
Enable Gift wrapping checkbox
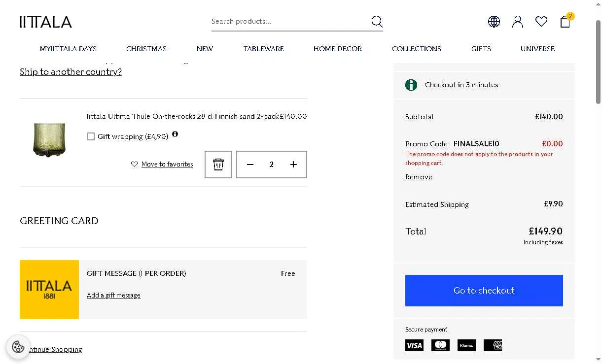[x=91, y=136]
